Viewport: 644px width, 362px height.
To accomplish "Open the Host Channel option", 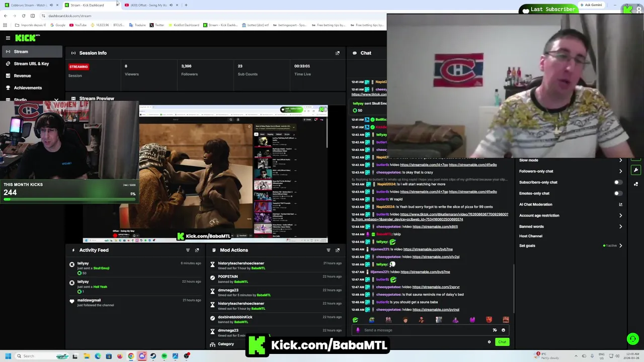I will click(531, 236).
